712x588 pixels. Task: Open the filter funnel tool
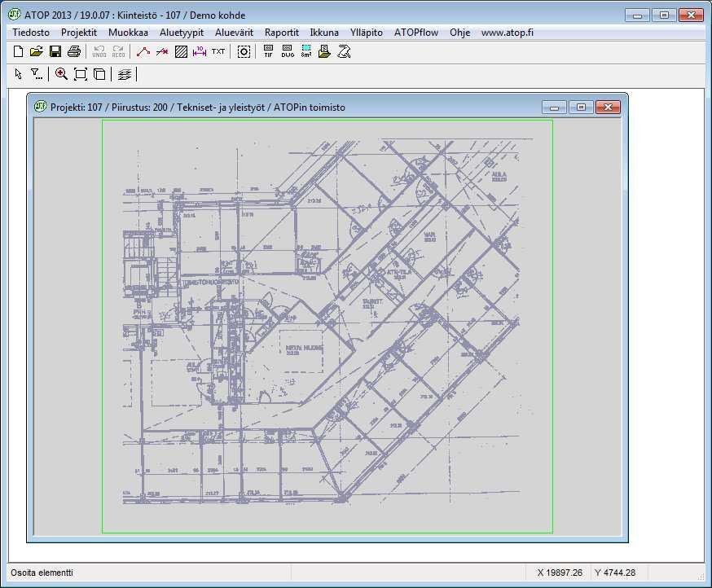pyautogui.click(x=37, y=74)
